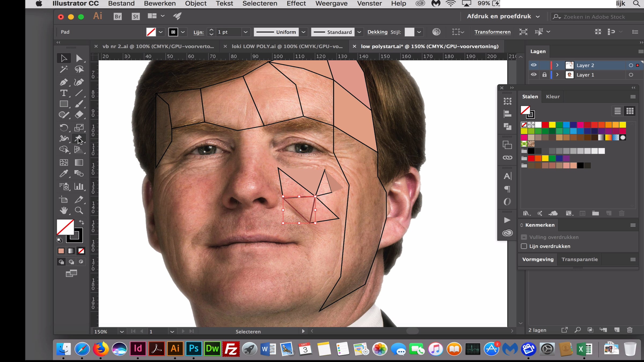Activate the Type tool
This screenshot has height=362, width=644.
(x=64, y=93)
